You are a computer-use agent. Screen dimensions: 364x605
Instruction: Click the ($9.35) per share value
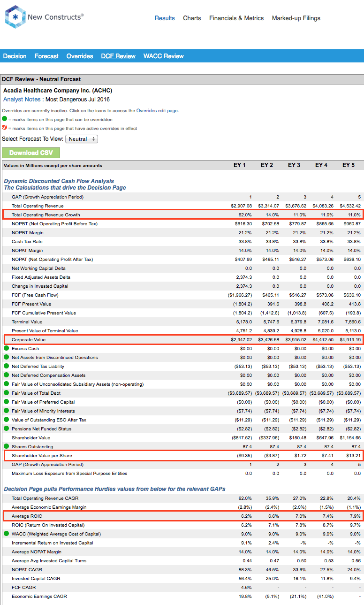tap(244, 455)
